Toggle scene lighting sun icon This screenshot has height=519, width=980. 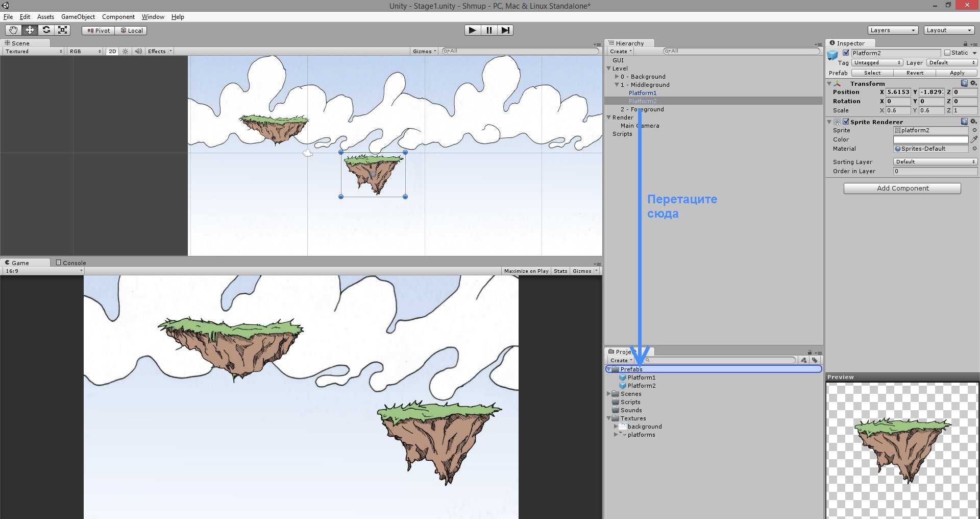[x=126, y=51]
